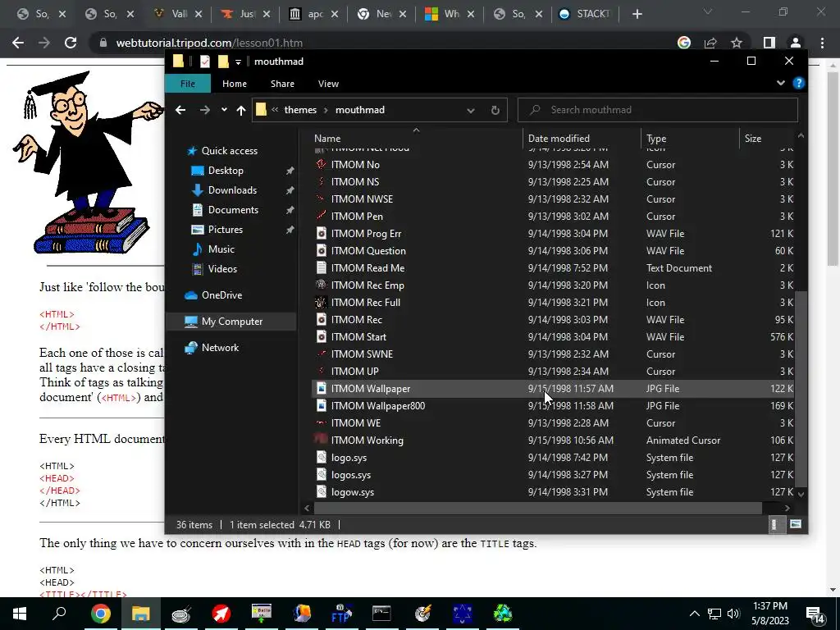Select the ITMOM Prog Err WAV file
This screenshot has width=840, height=630.
pyautogui.click(x=552, y=234)
